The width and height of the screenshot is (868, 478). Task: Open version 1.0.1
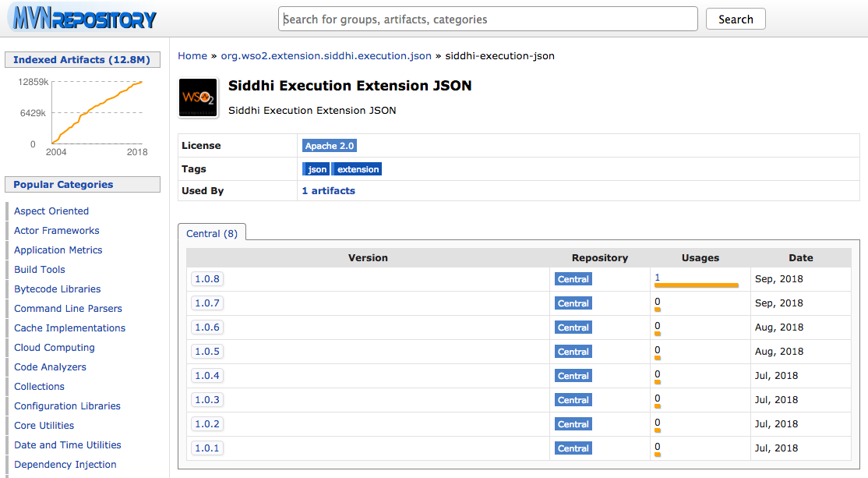(207, 448)
